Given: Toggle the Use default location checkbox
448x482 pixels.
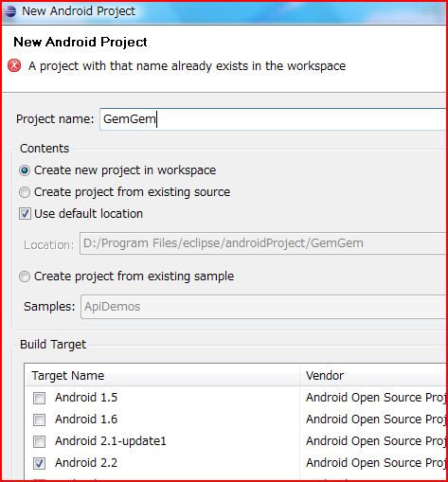Looking at the screenshot, I should click(25, 214).
